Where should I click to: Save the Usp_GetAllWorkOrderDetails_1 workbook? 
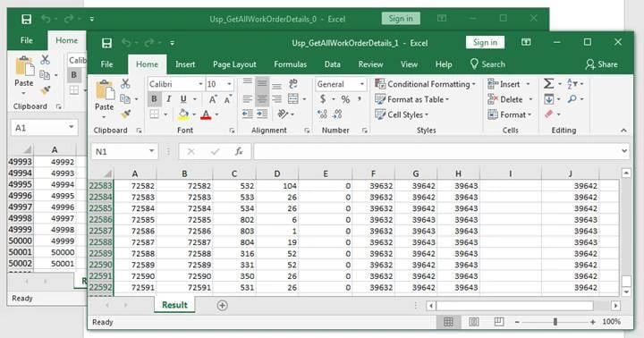point(106,43)
